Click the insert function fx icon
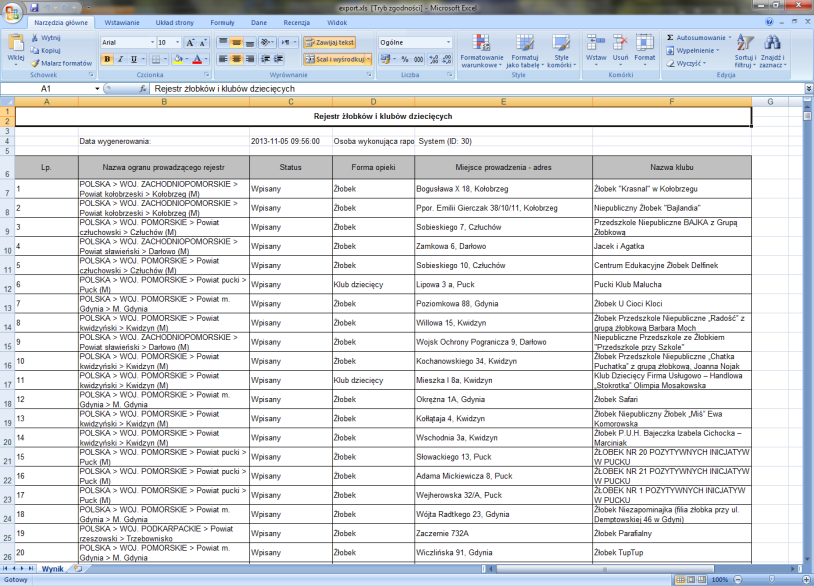This screenshot has height=586, width=814. click(x=143, y=89)
